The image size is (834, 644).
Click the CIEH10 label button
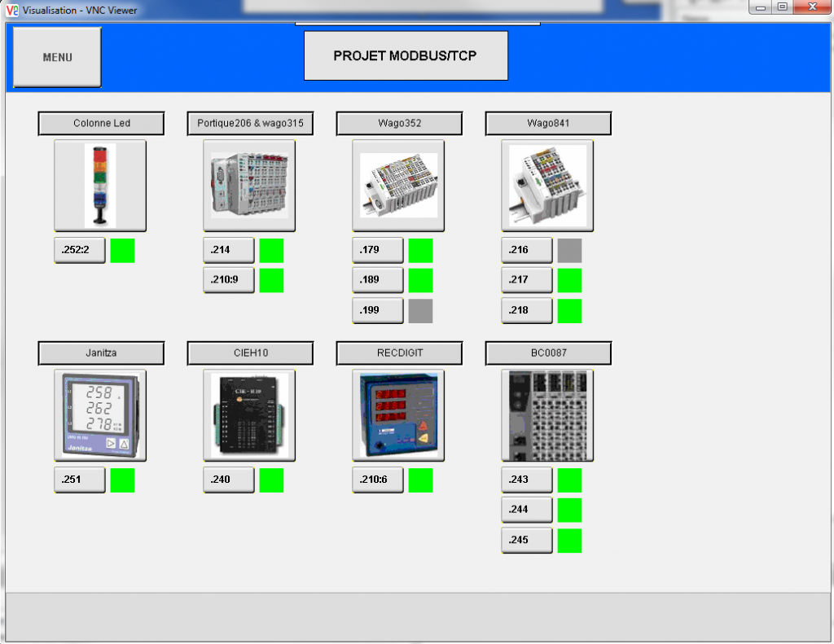[x=250, y=353]
